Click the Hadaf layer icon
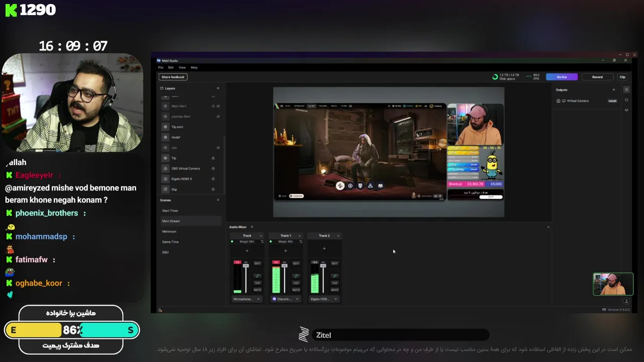Image resolution: width=644 pixels, height=362 pixels. click(x=166, y=137)
